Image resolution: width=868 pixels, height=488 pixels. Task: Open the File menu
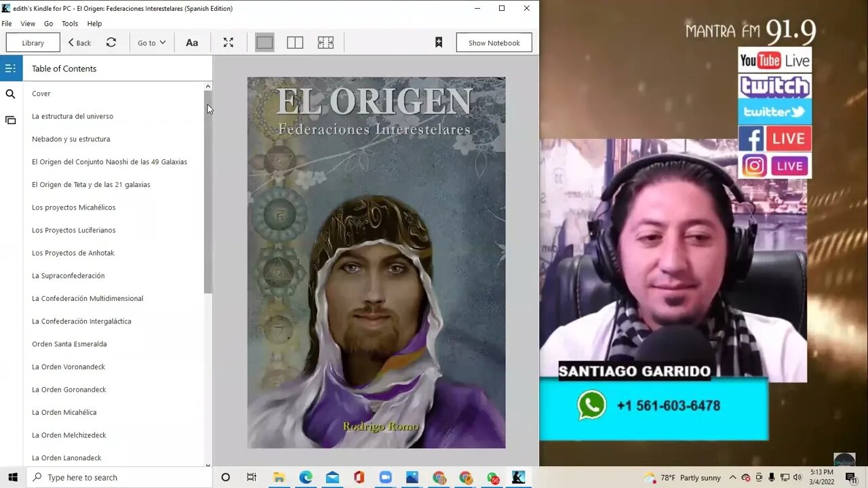click(x=7, y=23)
